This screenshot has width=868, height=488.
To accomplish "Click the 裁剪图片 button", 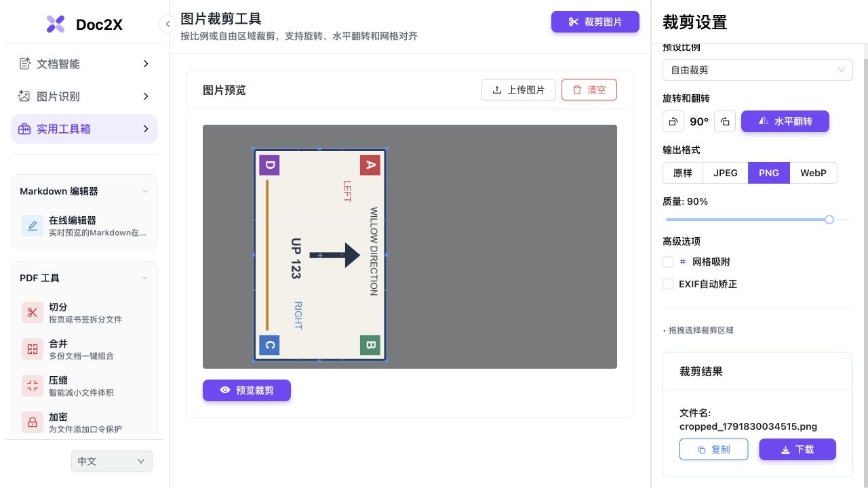I will tap(595, 22).
